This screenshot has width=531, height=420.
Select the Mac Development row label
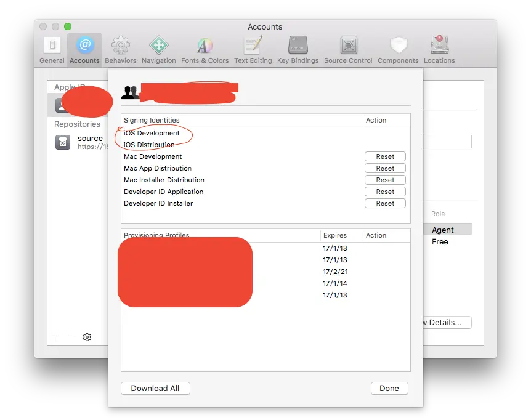[x=153, y=156]
